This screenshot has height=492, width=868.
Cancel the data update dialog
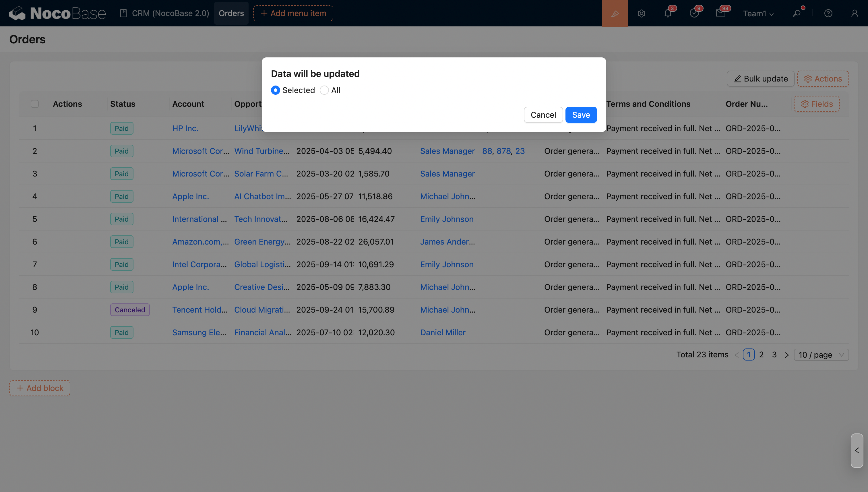click(543, 115)
